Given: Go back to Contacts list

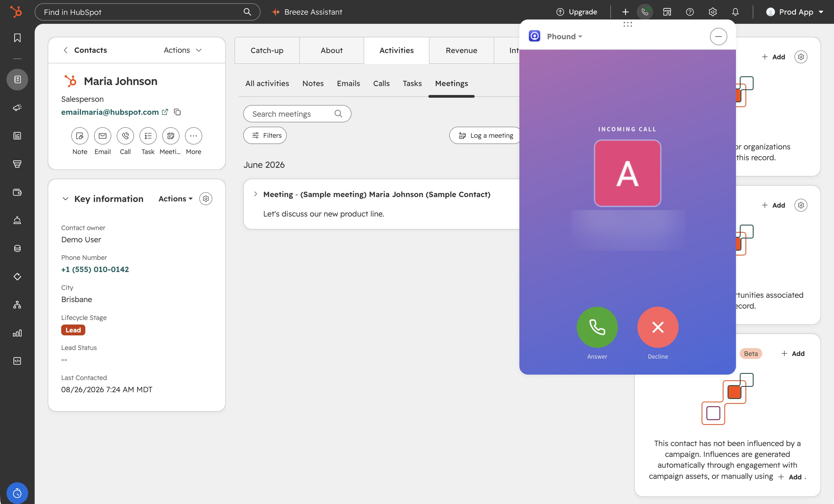Looking at the screenshot, I should click(85, 50).
